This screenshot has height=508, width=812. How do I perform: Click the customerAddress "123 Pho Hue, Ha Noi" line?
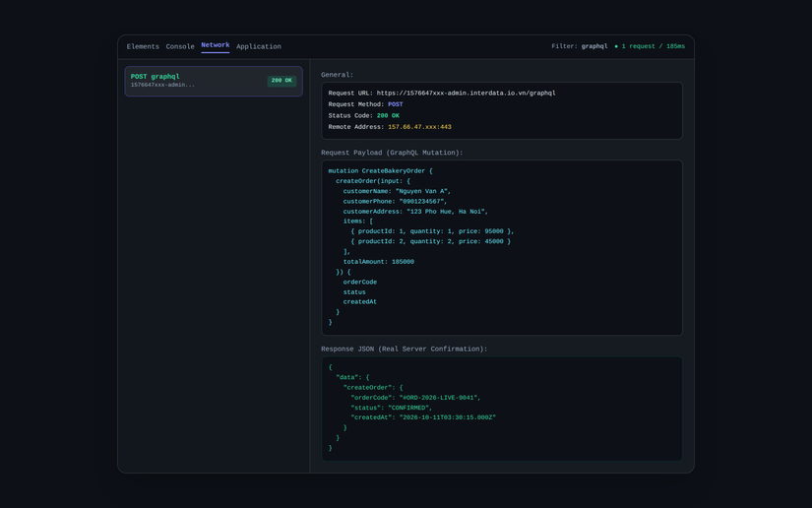point(415,212)
